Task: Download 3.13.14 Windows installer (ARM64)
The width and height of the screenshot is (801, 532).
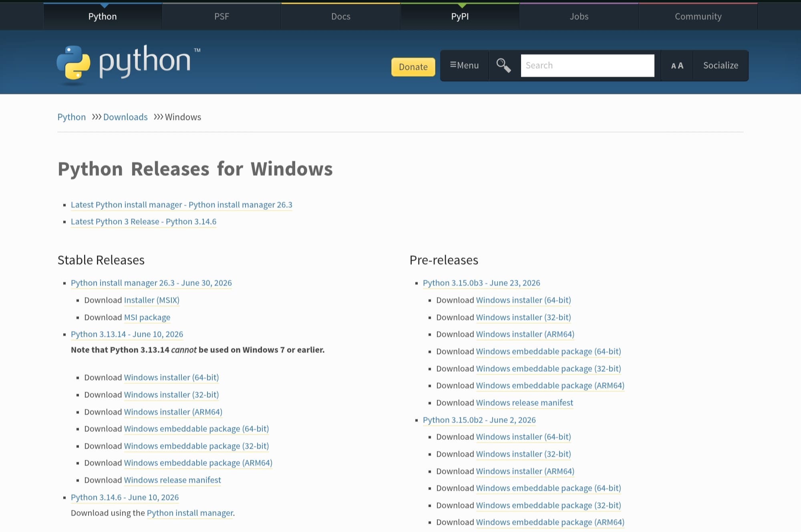Action: 173,412
